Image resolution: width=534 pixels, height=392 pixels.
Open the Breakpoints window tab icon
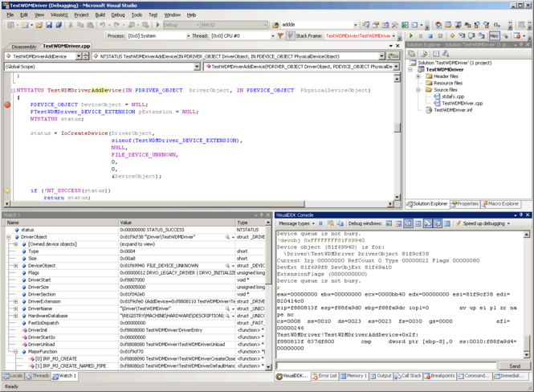pyautogui.click(x=426, y=376)
